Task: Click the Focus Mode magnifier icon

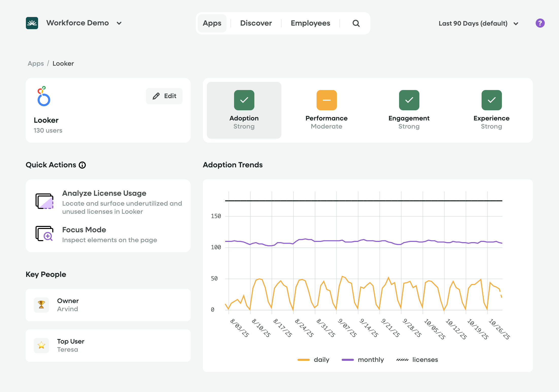Action: coord(44,234)
